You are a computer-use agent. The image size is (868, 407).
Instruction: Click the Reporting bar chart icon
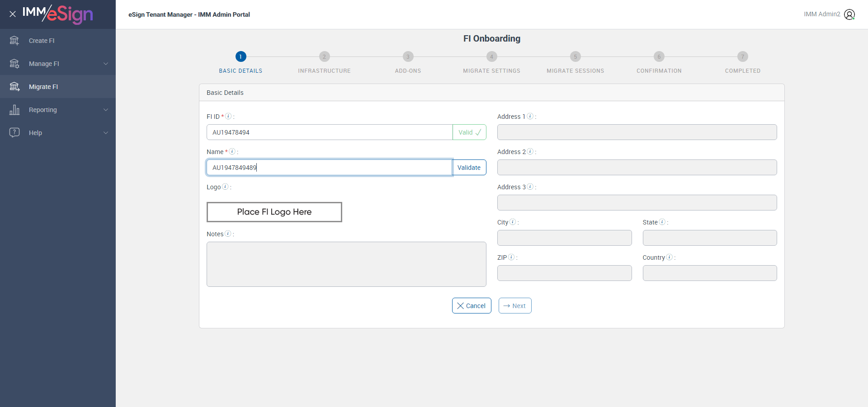[x=14, y=110]
